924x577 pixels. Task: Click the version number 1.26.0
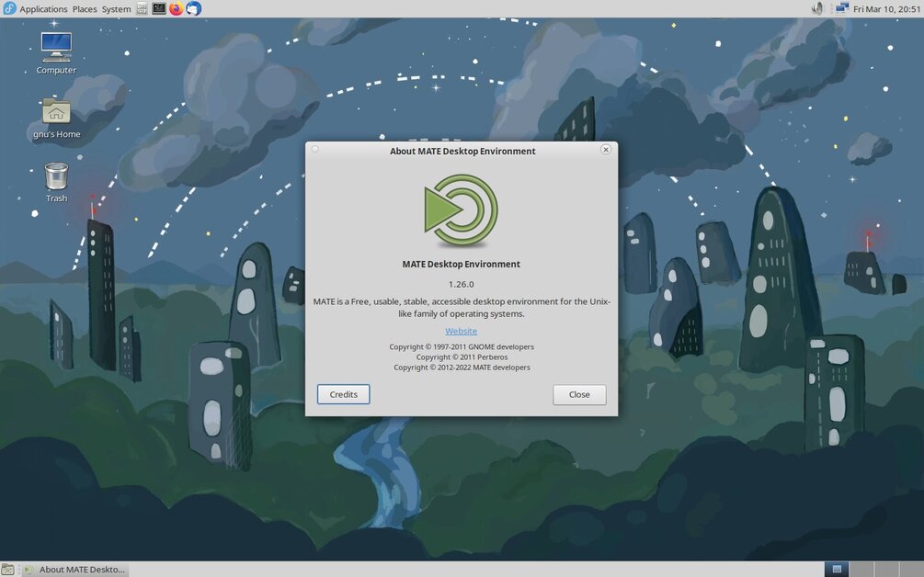pos(461,284)
